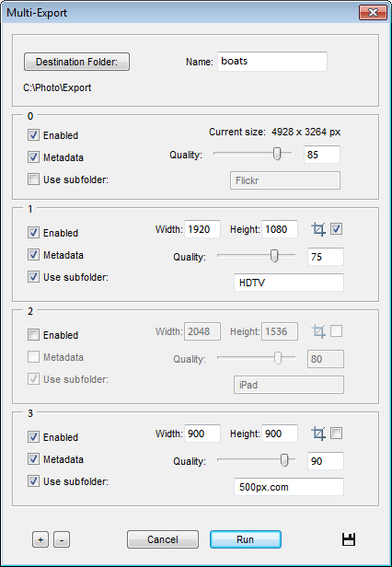Click the crop icon in section 1
This screenshot has height=567, width=392.
pyautogui.click(x=318, y=229)
